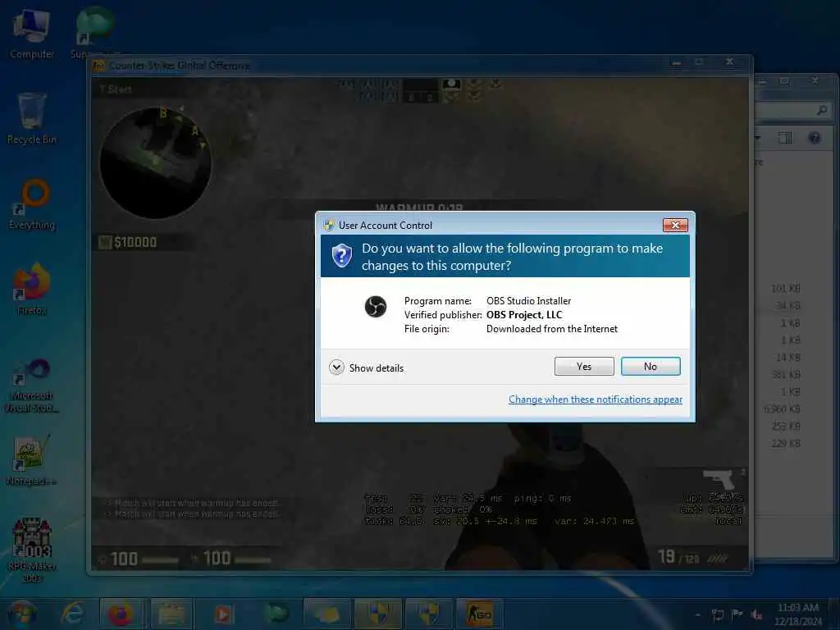Click 'Downloaded from the Internet' text
Image resolution: width=840 pixels, height=630 pixels.
(552, 329)
